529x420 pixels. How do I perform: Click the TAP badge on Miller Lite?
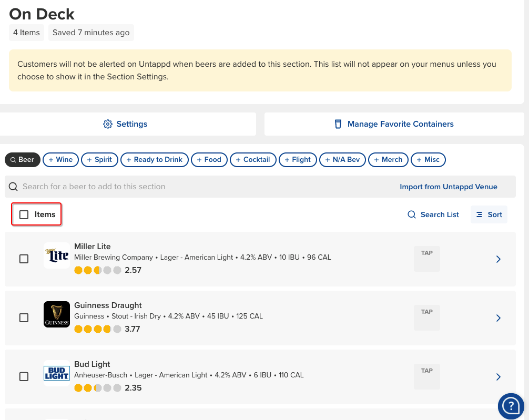coord(426,258)
